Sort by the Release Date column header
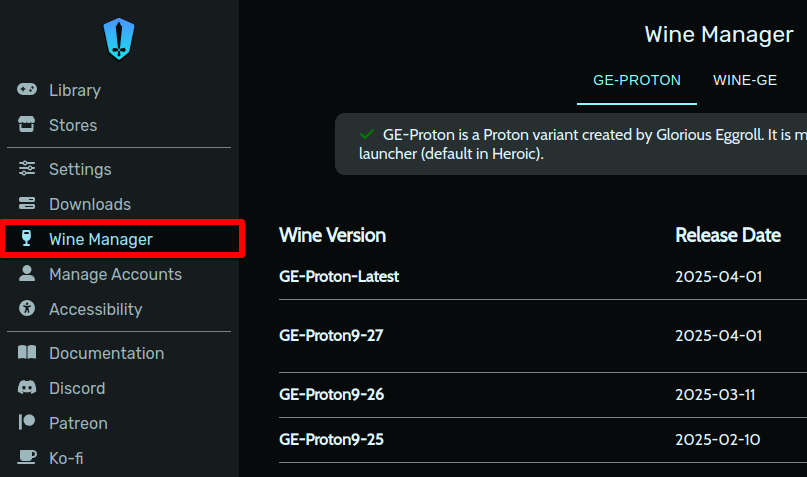807x477 pixels. [x=728, y=236]
